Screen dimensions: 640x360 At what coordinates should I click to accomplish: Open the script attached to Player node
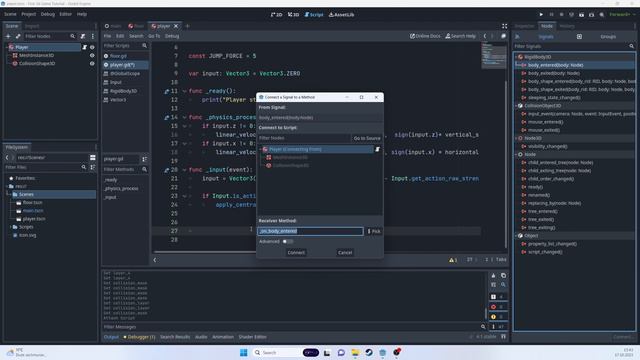(85, 47)
